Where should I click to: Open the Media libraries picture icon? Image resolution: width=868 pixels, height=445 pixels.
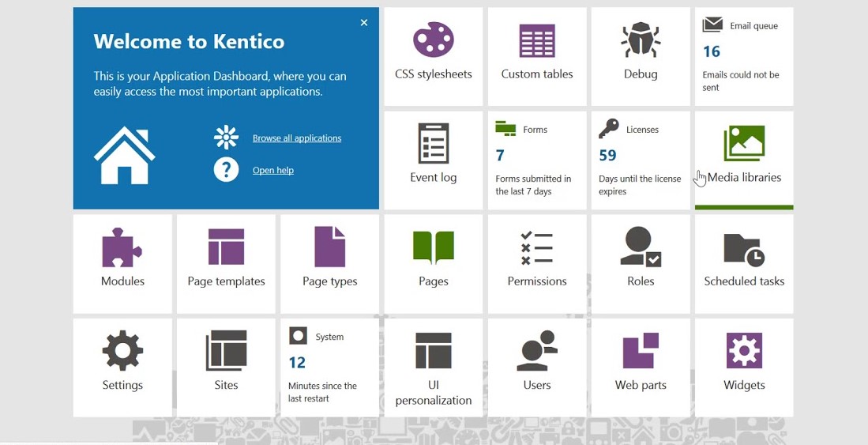click(744, 144)
